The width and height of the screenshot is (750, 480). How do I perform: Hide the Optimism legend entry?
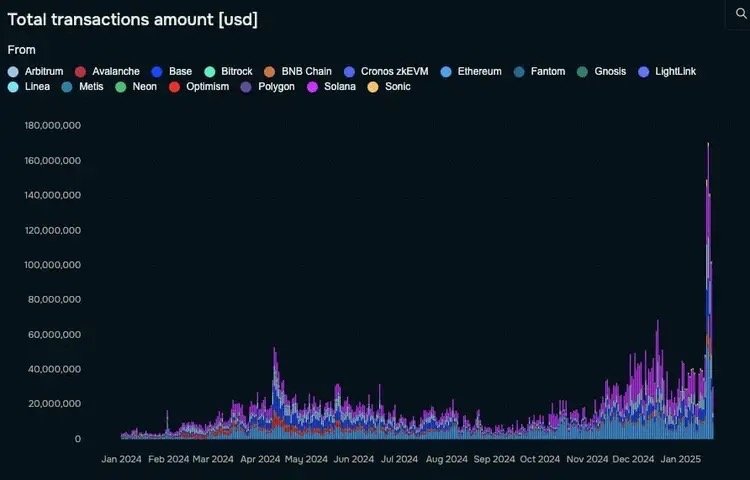[199, 87]
